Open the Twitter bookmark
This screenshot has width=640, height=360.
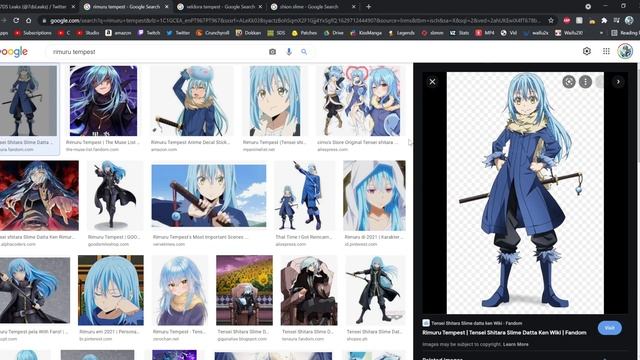coord(178,33)
